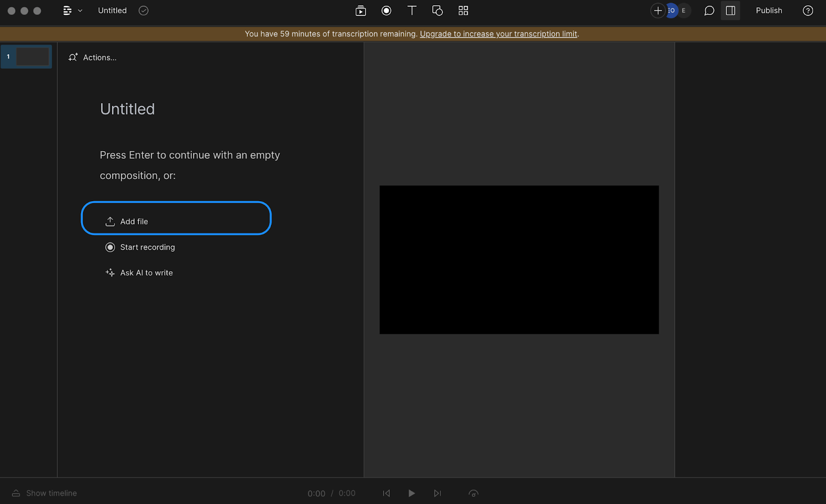Open the Actions menu in the script area
Image resolution: width=826 pixels, height=504 pixels.
point(93,57)
